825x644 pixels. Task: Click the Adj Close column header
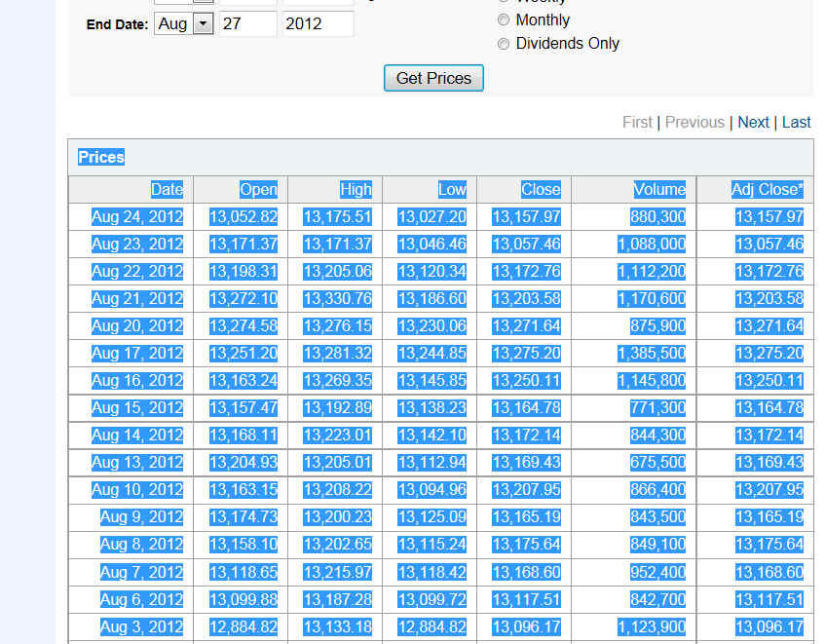point(767,190)
